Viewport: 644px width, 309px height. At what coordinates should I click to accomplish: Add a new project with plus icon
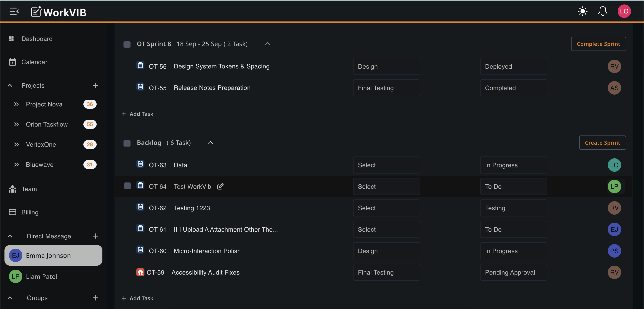point(95,85)
